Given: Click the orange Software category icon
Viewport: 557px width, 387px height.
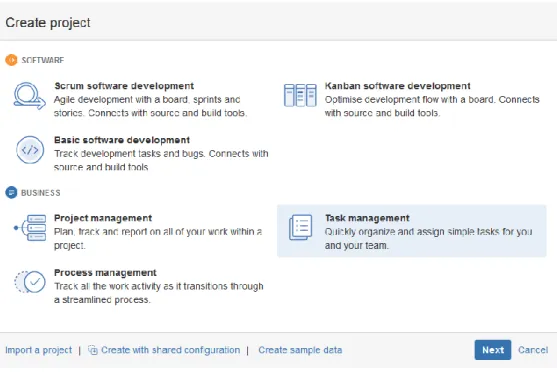Looking at the screenshot, I should (x=11, y=60).
